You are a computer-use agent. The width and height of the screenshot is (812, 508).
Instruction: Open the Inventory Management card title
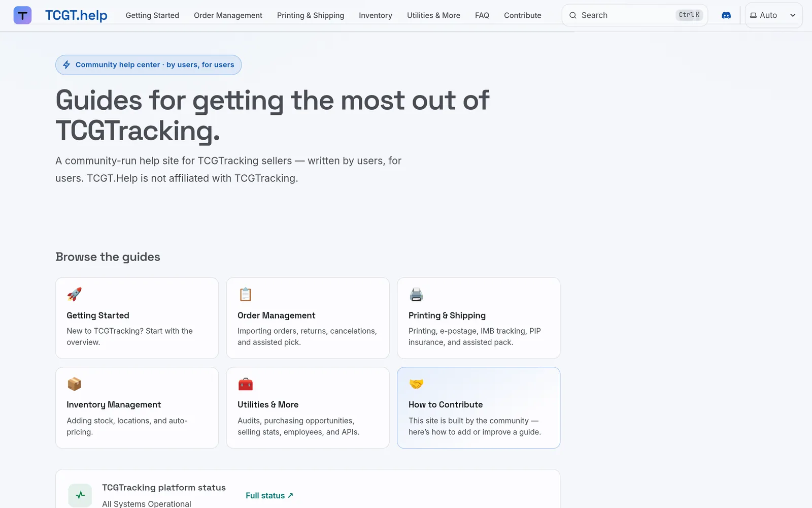click(x=114, y=405)
